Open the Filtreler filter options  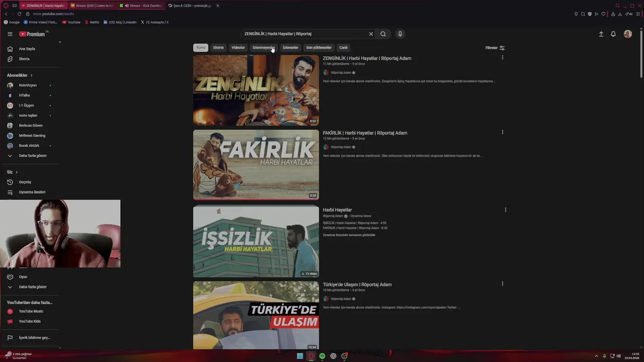pyautogui.click(x=495, y=48)
